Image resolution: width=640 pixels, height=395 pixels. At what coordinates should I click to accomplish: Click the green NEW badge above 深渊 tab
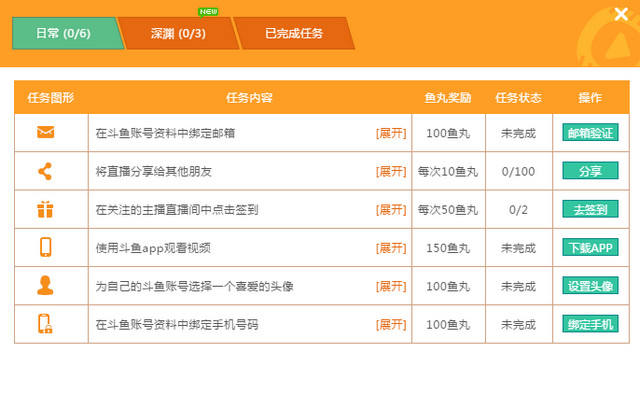(208, 12)
